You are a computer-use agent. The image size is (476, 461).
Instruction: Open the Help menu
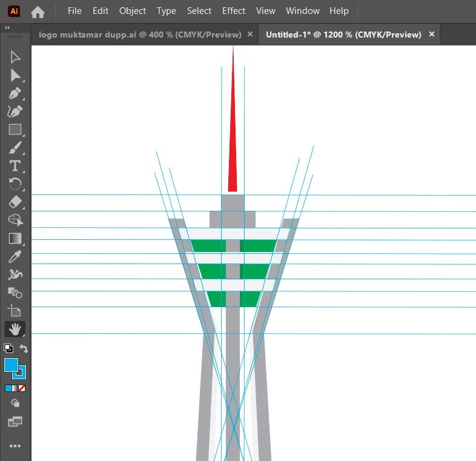[x=339, y=11]
